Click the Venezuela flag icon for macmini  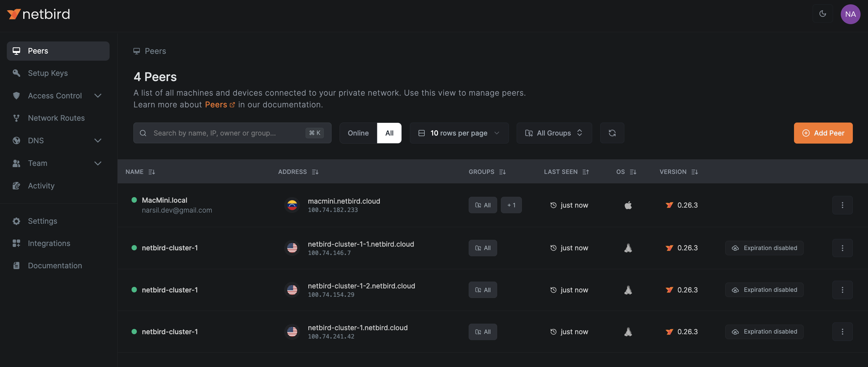pos(292,205)
